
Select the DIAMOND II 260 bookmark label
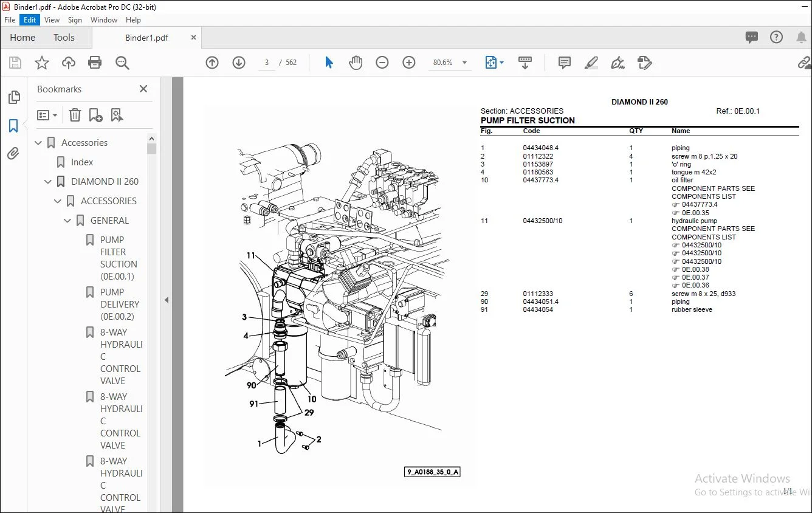(105, 182)
